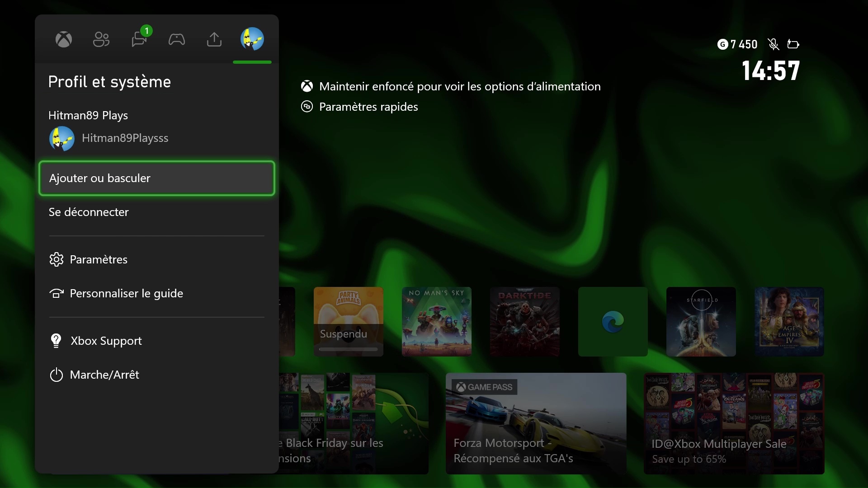
Task: Click the Game Pass badge on Forza card
Action: pyautogui.click(x=484, y=387)
